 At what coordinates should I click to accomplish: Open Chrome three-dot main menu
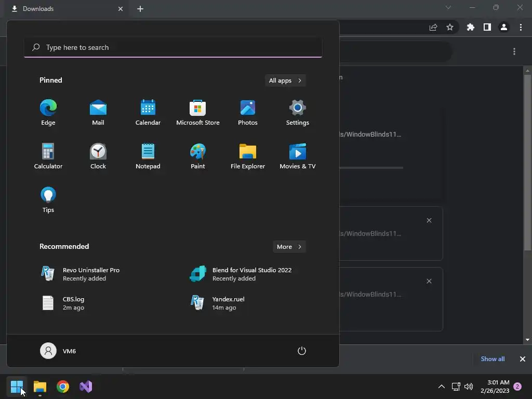click(521, 27)
